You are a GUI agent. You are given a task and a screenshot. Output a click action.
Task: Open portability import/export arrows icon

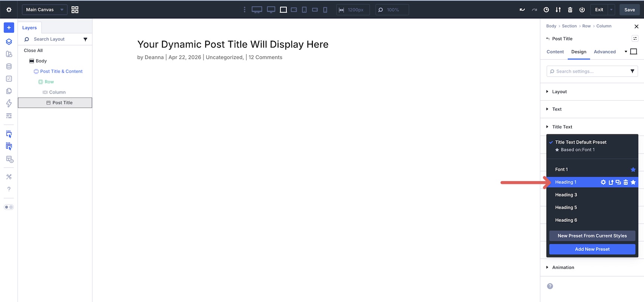(558, 10)
